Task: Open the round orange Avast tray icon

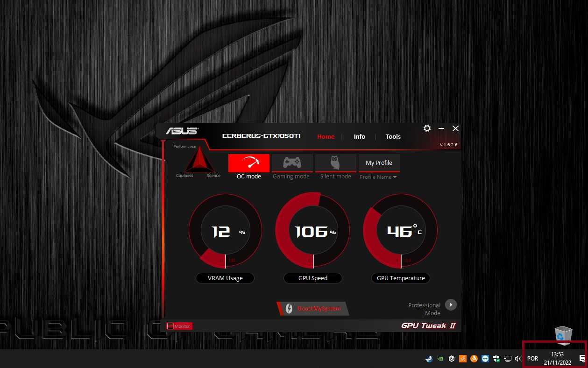Action: click(474, 359)
